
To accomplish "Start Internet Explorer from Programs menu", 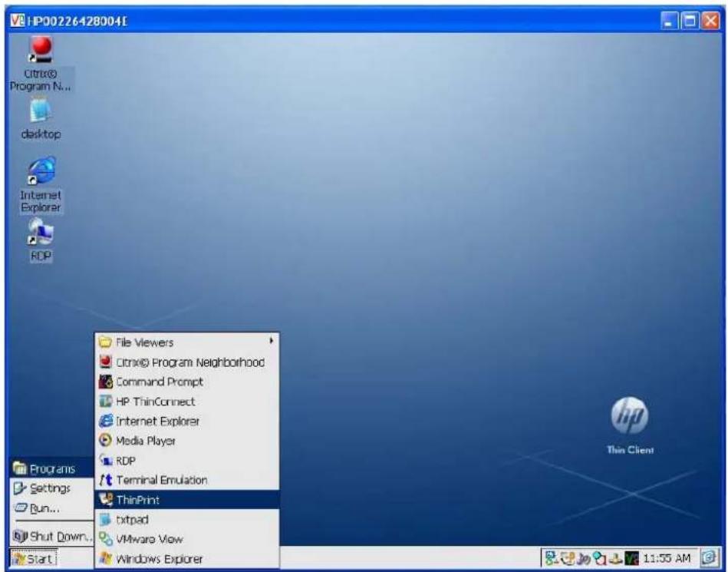I will coord(186,421).
